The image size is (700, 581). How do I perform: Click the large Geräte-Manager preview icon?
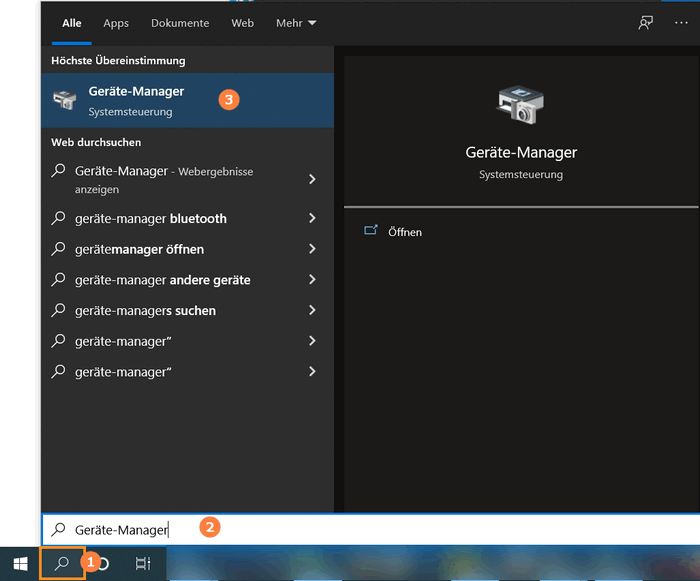[521, 105]
